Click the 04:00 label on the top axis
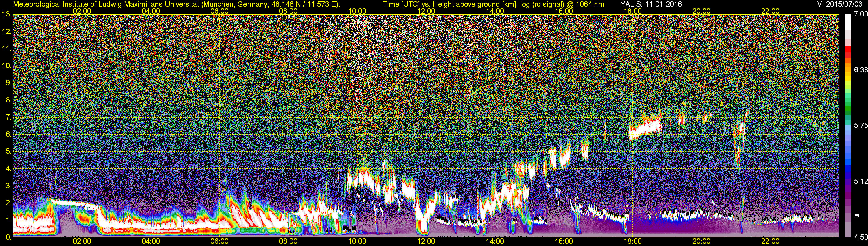 point(151,11)
